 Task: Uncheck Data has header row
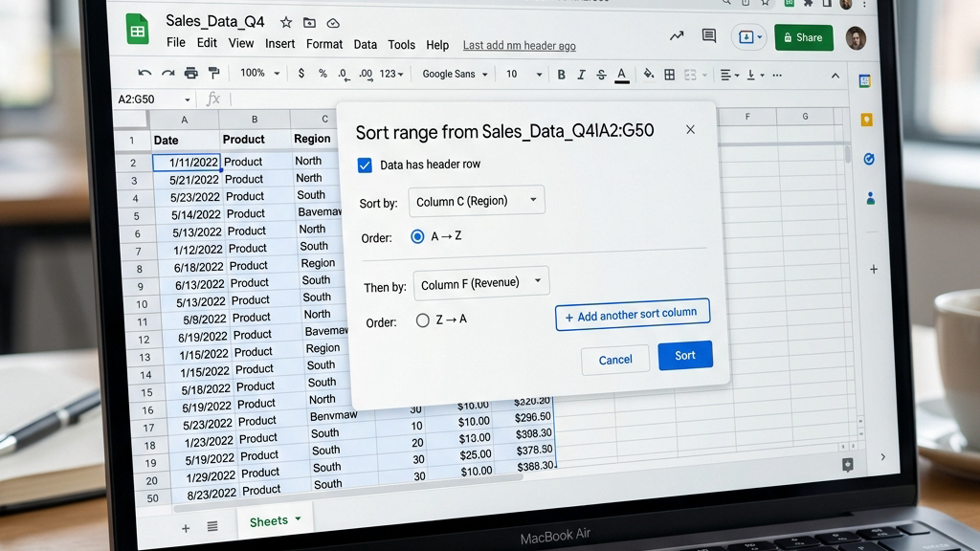pos(365,165)
